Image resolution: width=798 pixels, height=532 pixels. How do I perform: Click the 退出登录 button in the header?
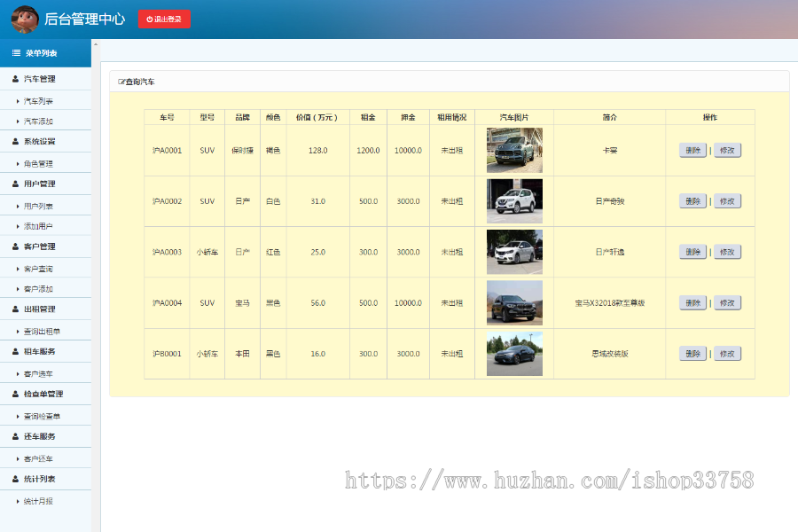click(164, 20)
